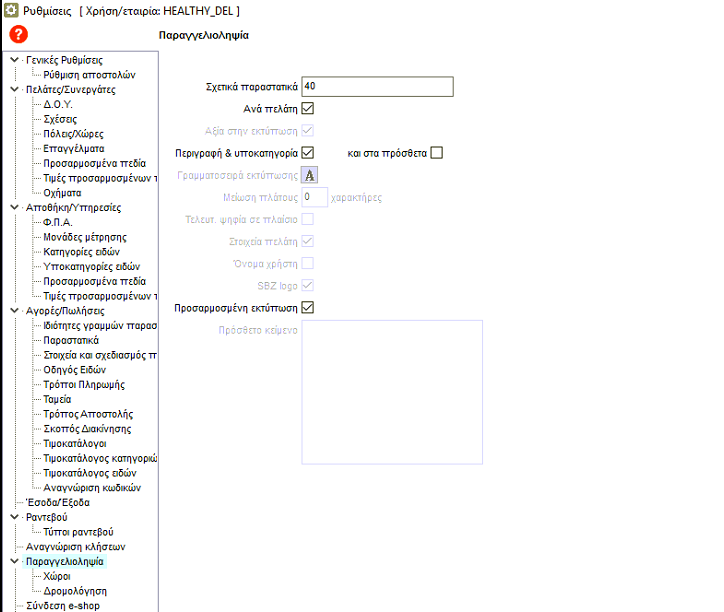Collapse the Αγορές/Πωλήσεις tree section
The width and height of the screenshot is (724, 612).
point(13,311)
